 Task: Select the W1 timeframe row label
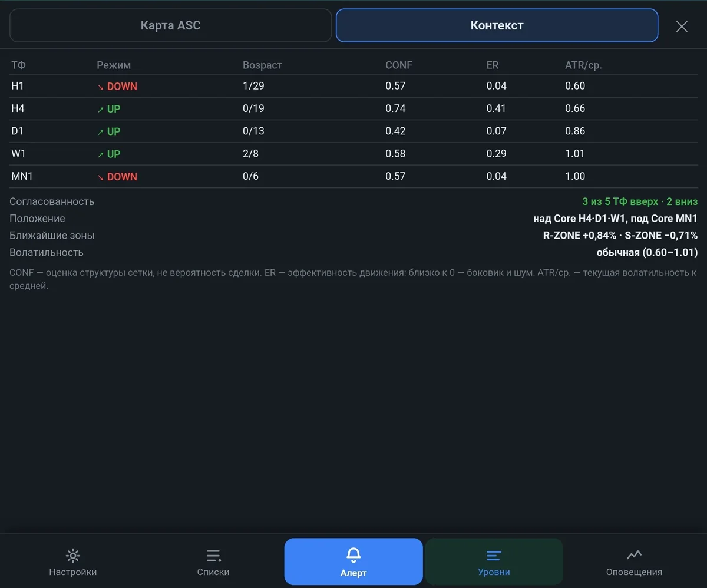[x=18, y=154]
